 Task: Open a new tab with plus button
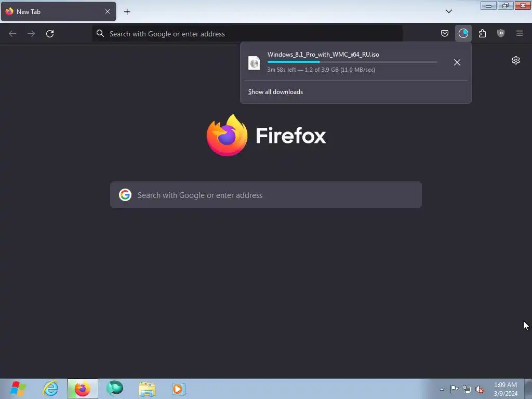coord(127,12)
